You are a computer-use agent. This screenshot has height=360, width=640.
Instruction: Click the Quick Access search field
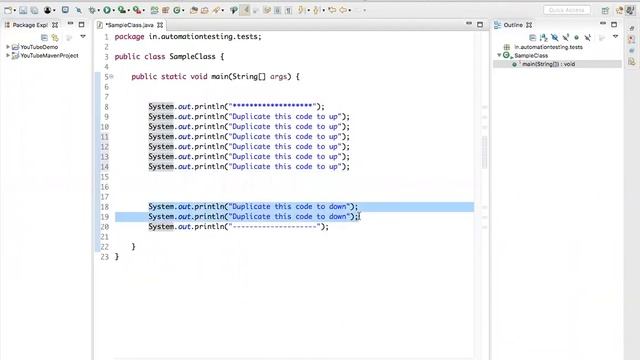point(567,10)
